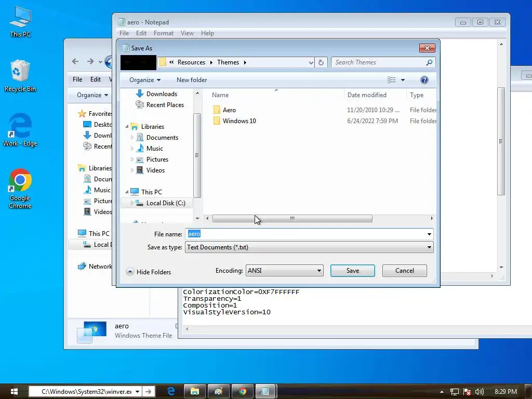Select Network in background Explorer sidebar
532x399 pixels.
point(95,267)
